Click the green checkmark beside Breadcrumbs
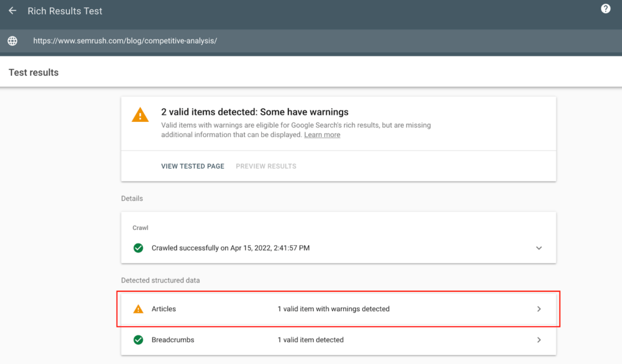The image size is (622, 364). (x=138, y=340)
